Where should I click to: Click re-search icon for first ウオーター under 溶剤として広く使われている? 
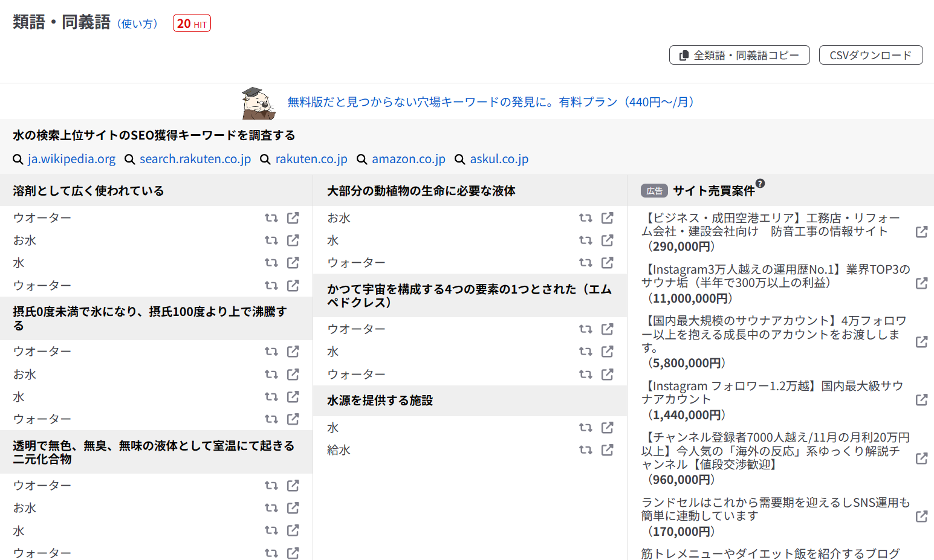271,218
